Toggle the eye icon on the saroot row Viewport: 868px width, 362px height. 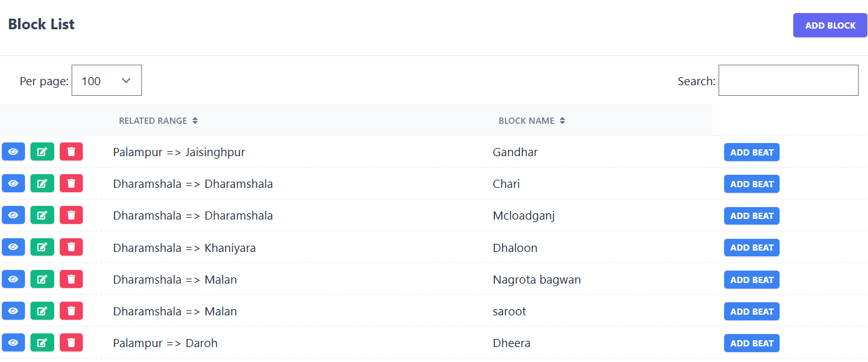13,311
